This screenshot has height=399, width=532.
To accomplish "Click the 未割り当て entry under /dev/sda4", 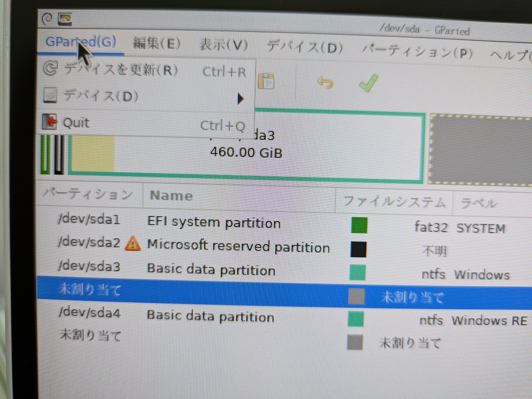I will [90, 335].
